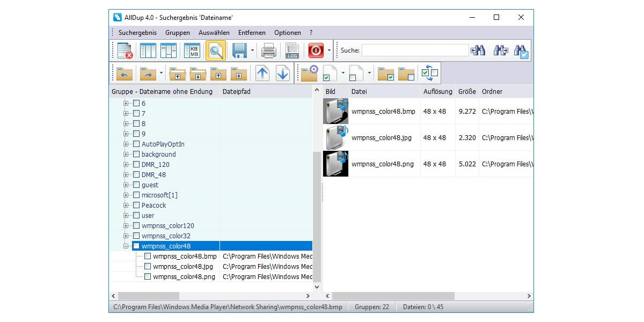Image resolution: width=644 pixels, height=322 pixels.
Task: Click the KB/MB size unit icon
Action: tap(192, 50)
